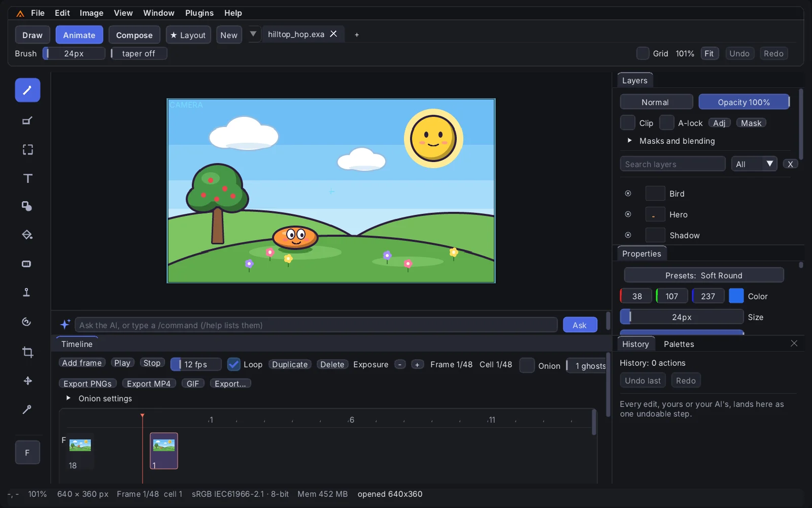Click the blue Color swatch
The image size is (812, 508).
click(736, 296)
